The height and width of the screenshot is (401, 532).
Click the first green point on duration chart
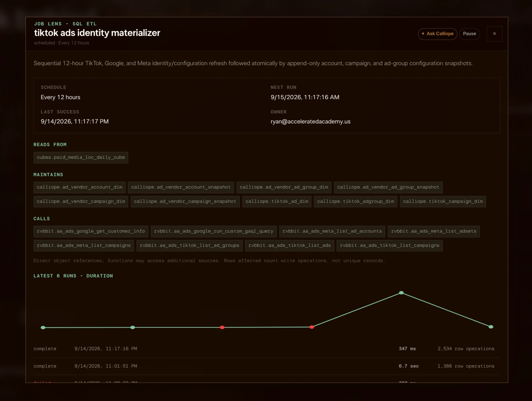(43, 327)
